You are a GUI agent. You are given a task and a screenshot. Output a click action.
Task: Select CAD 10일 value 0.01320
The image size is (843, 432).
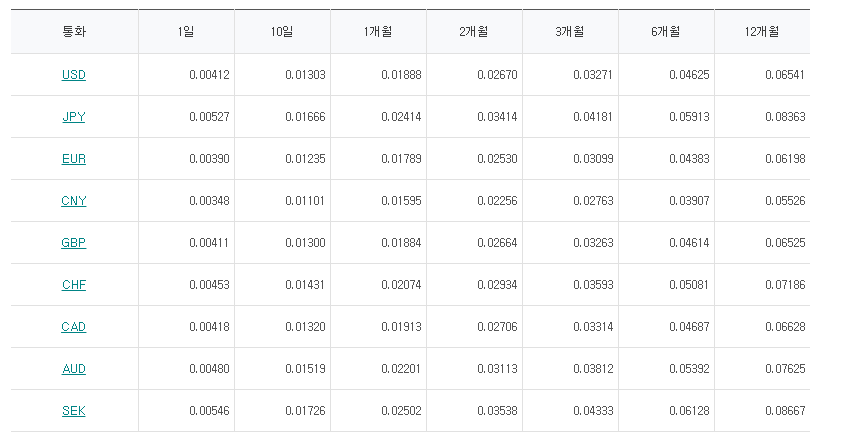click(305, 326)
